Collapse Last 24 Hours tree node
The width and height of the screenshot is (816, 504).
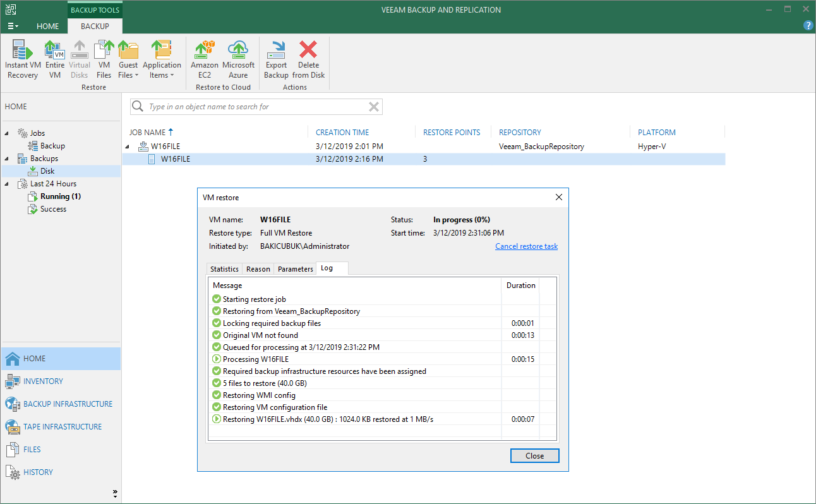7,184
